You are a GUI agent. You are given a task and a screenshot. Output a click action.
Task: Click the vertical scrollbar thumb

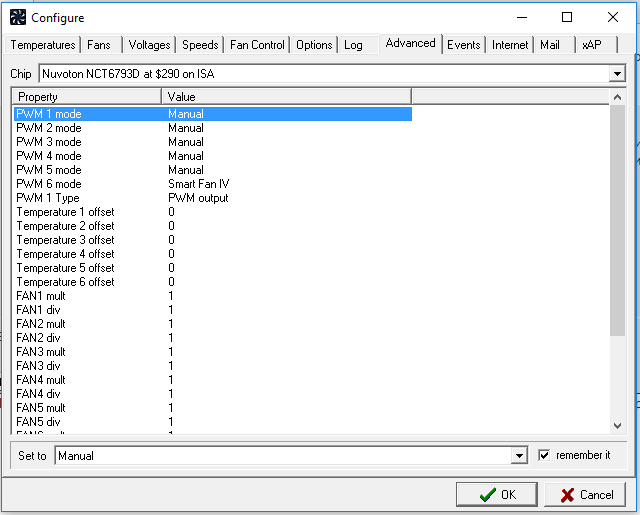tap(618, 220)
